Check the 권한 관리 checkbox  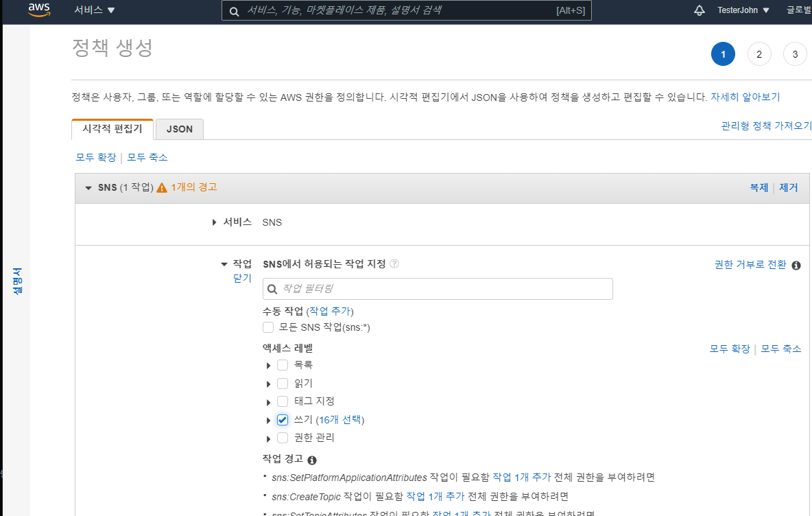click(x=283, y=438)
